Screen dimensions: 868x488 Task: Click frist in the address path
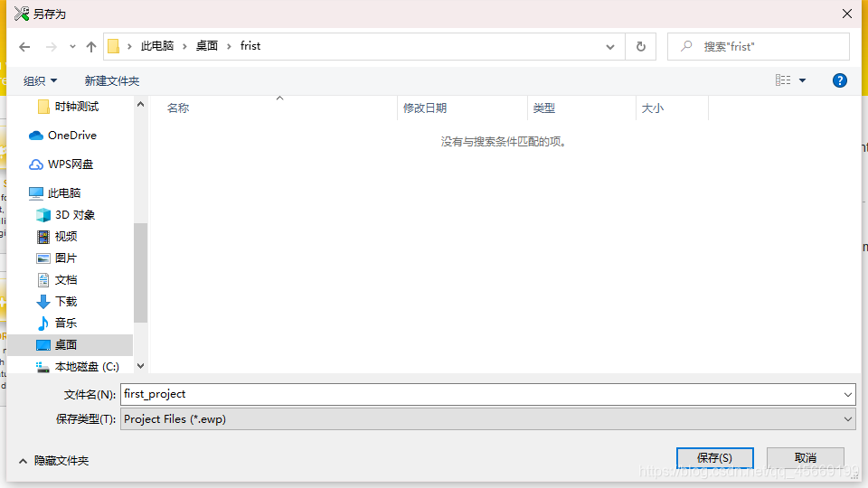pos(250,46)
